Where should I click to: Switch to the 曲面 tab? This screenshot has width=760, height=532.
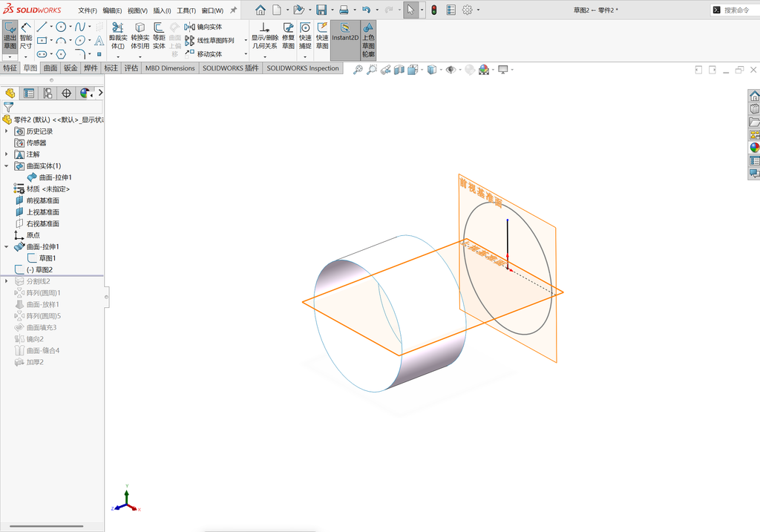coord(50,68)
